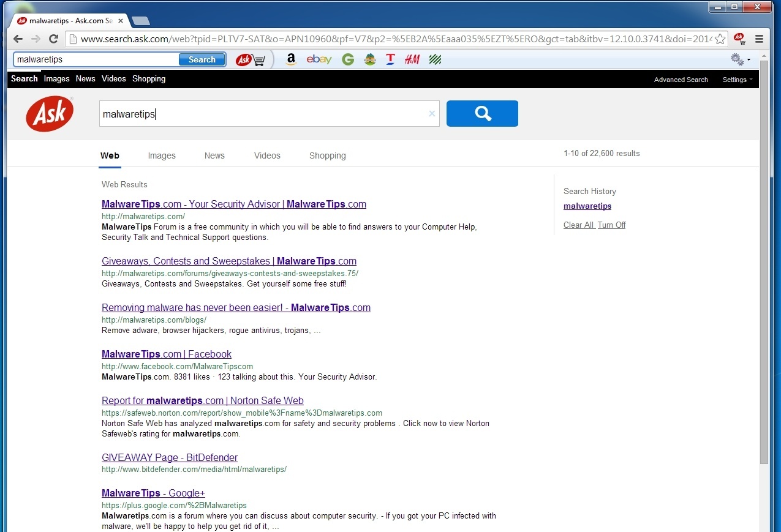Open MalwareTips.com - Your Security Advisor result
Image resolution: width=781 pixels, height=532 pixels.
coord(234,204)
